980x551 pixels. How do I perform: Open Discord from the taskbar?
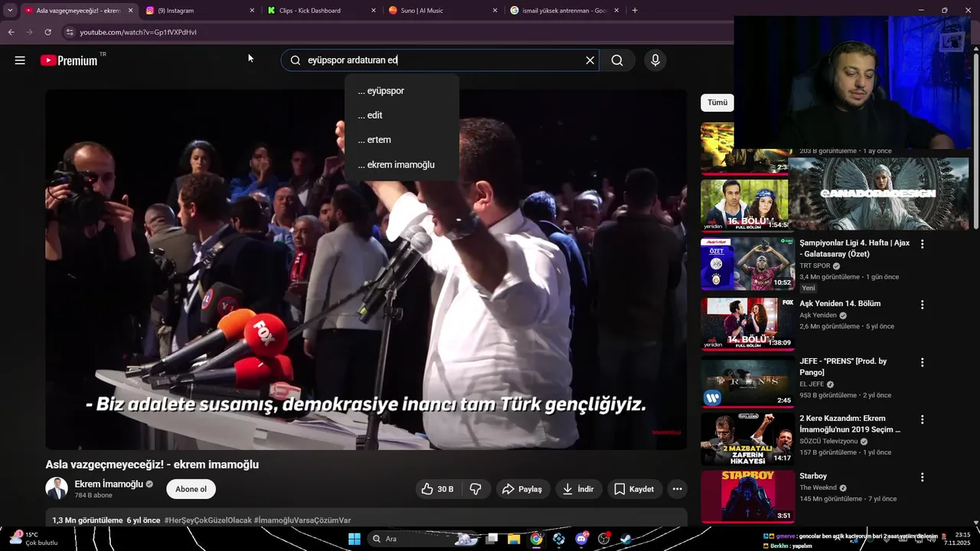point(581,539)
